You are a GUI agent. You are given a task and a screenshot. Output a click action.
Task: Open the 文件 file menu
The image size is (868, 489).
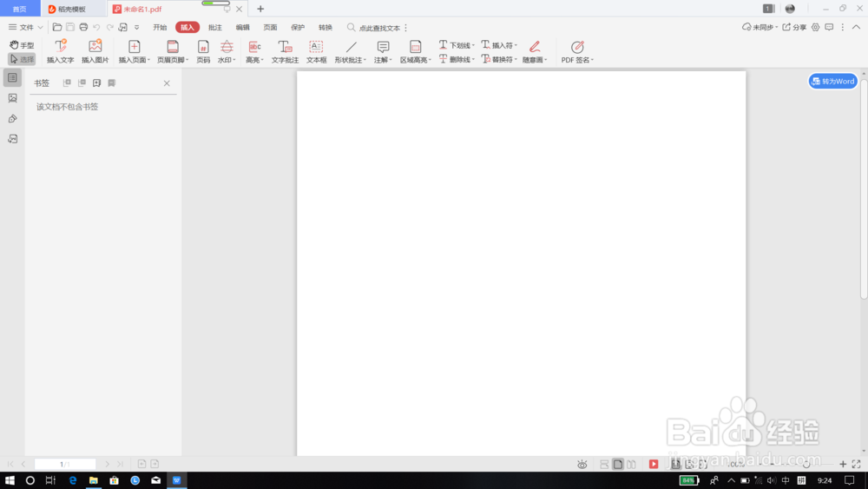click(25, 27)
